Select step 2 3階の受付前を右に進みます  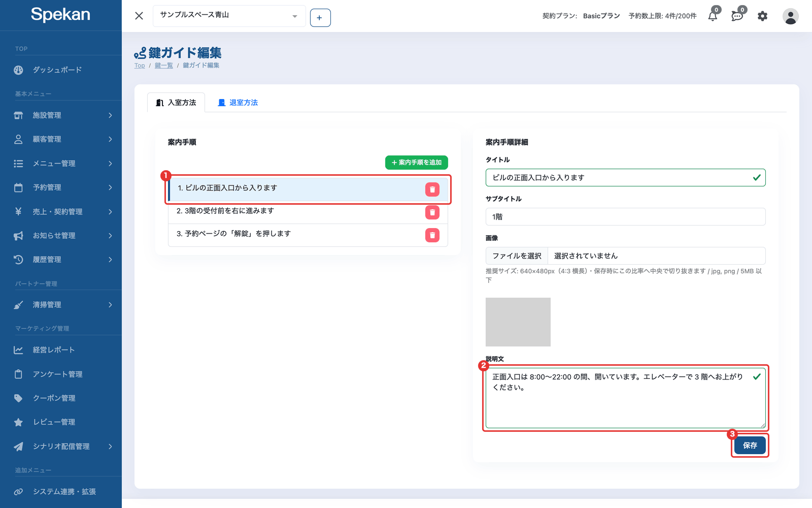pos(308,212)
